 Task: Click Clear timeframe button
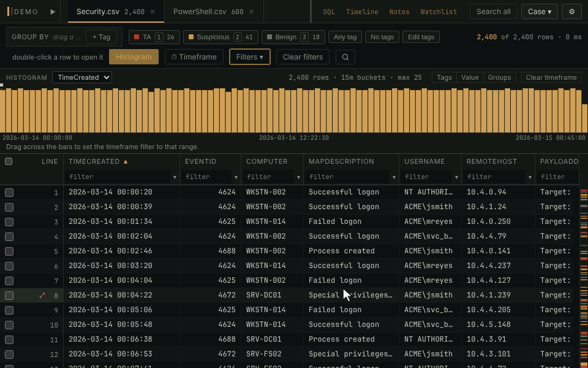coord(551,77)
